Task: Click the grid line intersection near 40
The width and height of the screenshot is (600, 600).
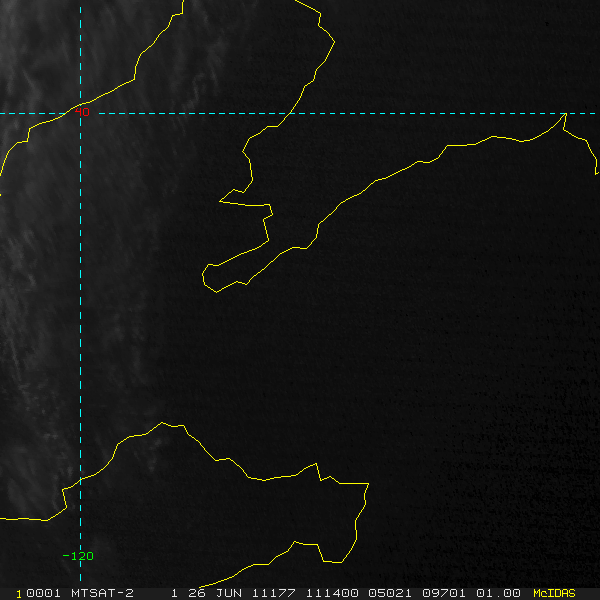Action: (x=80, y=113)
